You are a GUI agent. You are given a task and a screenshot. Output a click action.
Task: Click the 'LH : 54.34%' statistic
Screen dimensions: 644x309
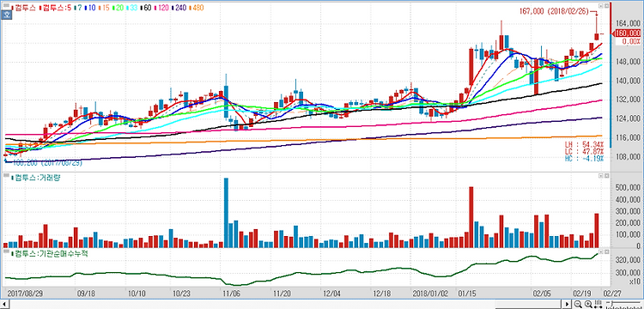(x=584, y=144)
